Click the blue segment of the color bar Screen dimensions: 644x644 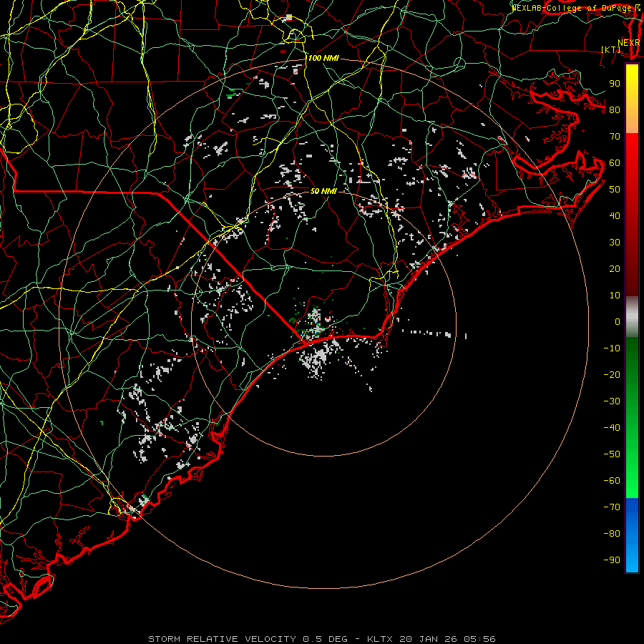pos(632,535)
